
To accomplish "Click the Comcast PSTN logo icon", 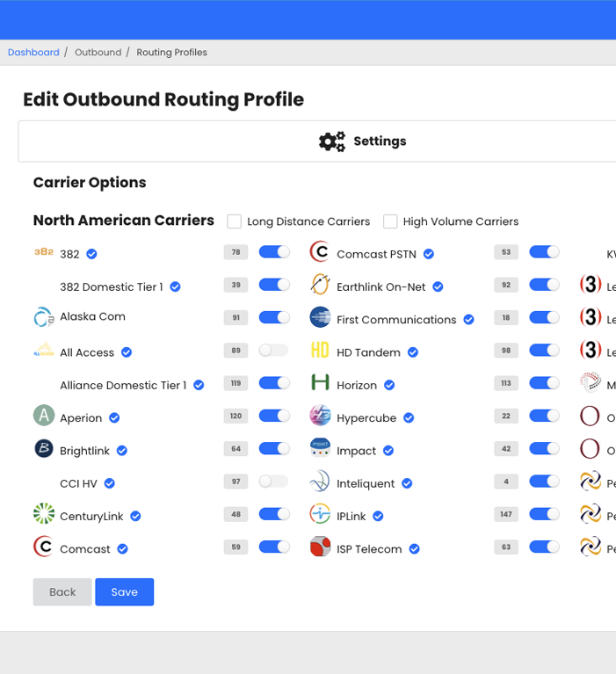I will (320, 252).
